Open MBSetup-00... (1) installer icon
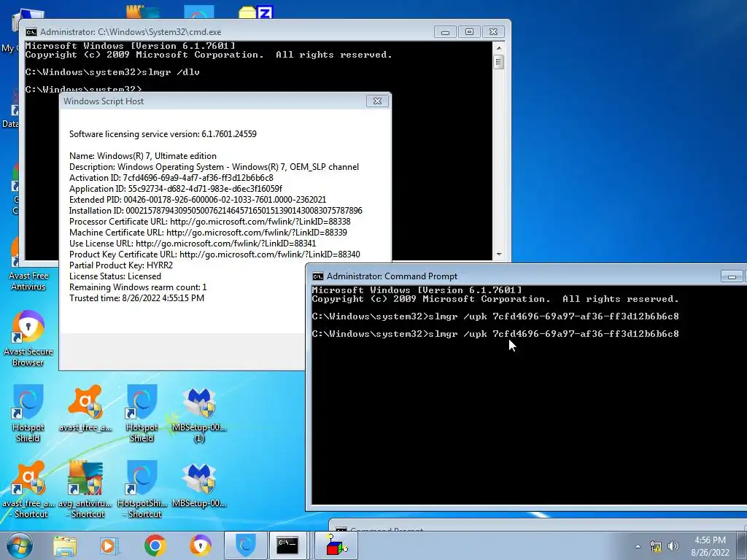747x560 pixels. point(199,414)
